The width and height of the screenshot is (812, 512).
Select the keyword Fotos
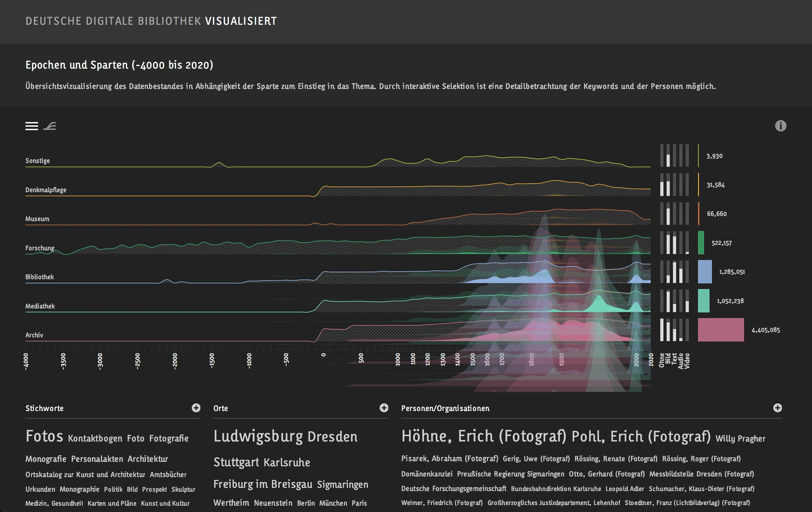point(44,436)
